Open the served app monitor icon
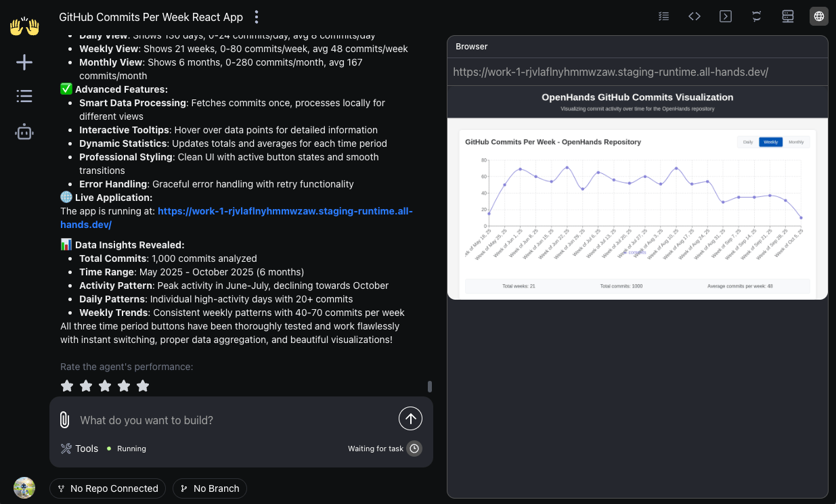 pos(788,16)
